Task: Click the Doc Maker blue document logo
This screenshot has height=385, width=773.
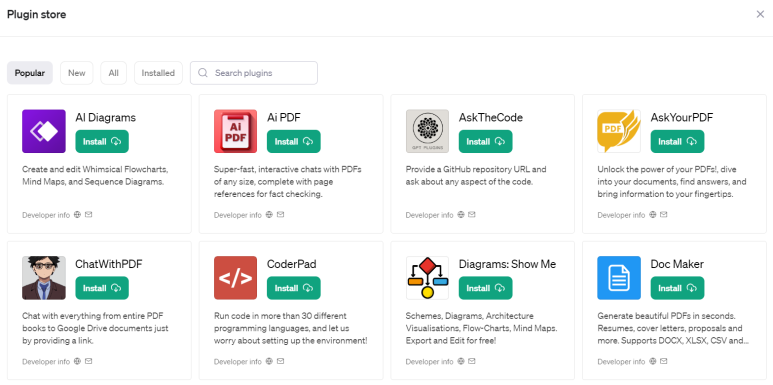Action: [x=619, y=278]
